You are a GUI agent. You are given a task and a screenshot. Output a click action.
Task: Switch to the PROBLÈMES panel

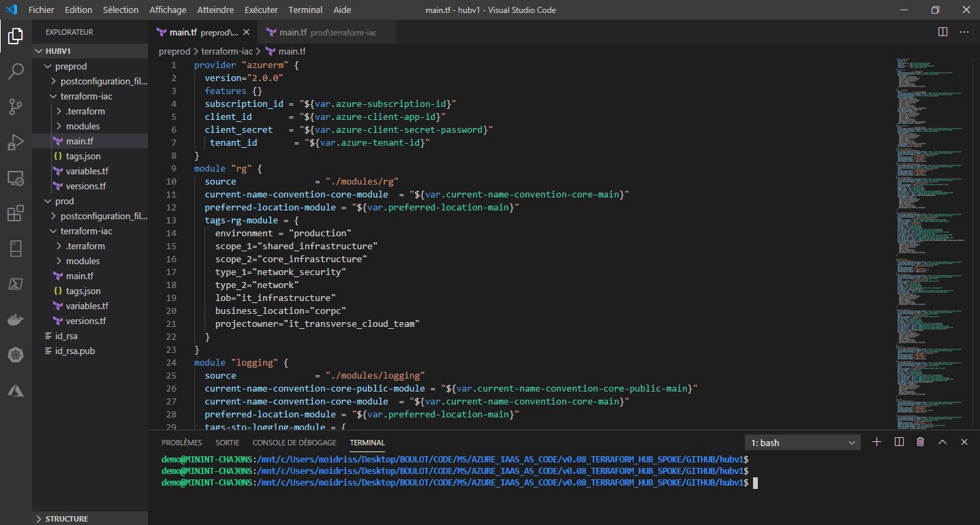pos(181,442)
